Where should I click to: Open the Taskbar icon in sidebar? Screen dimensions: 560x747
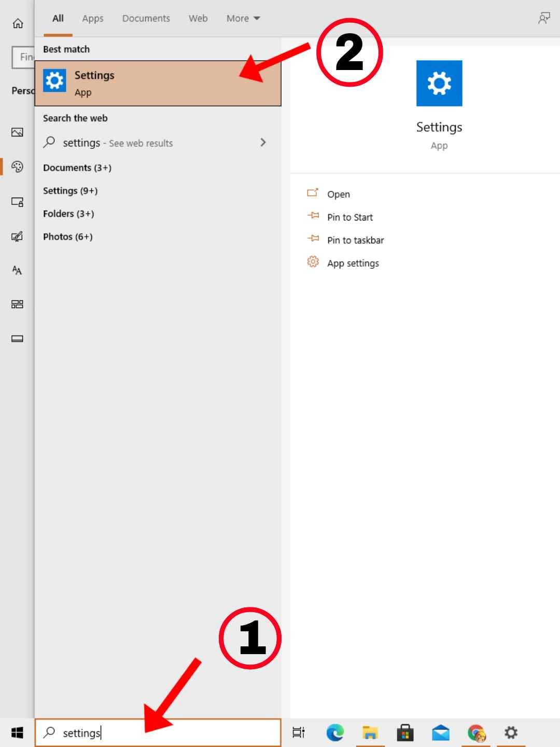(17, 339)
